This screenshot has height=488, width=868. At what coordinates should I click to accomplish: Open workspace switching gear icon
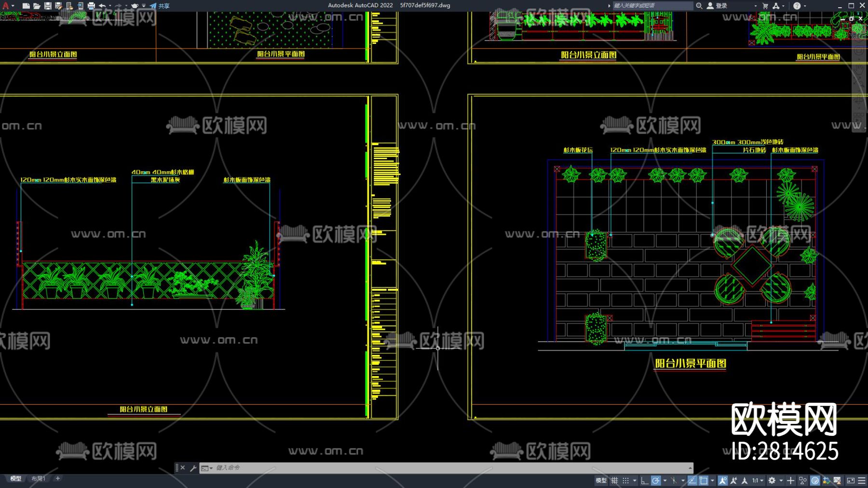click(772, 480)
